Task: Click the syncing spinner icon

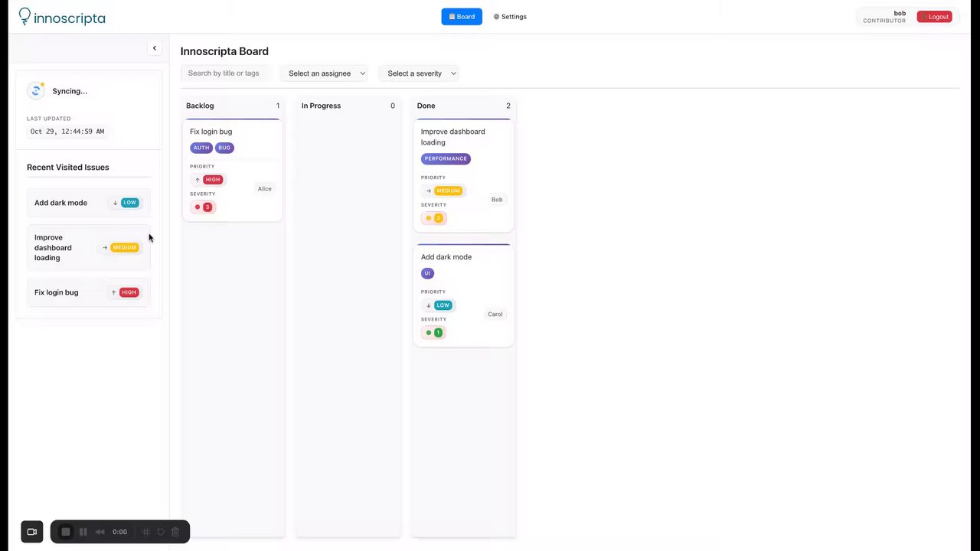Action: coord(36,91)
